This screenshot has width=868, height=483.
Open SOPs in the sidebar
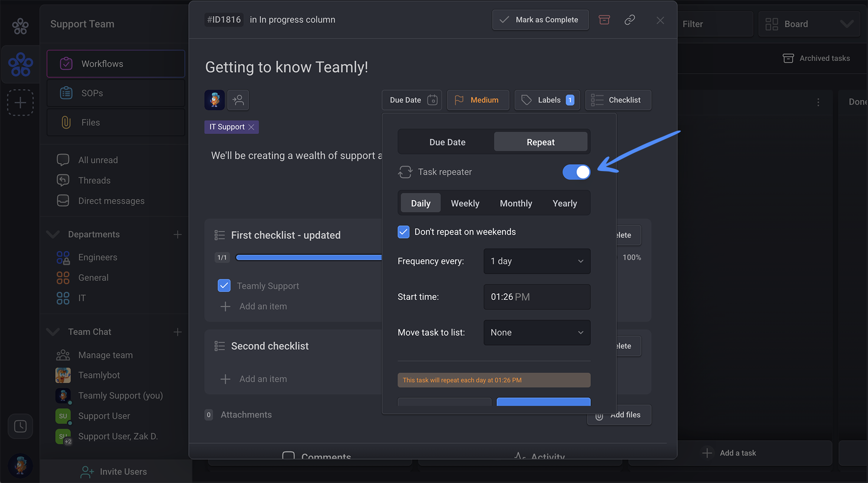pyautogui.click(x=116, y=93)
